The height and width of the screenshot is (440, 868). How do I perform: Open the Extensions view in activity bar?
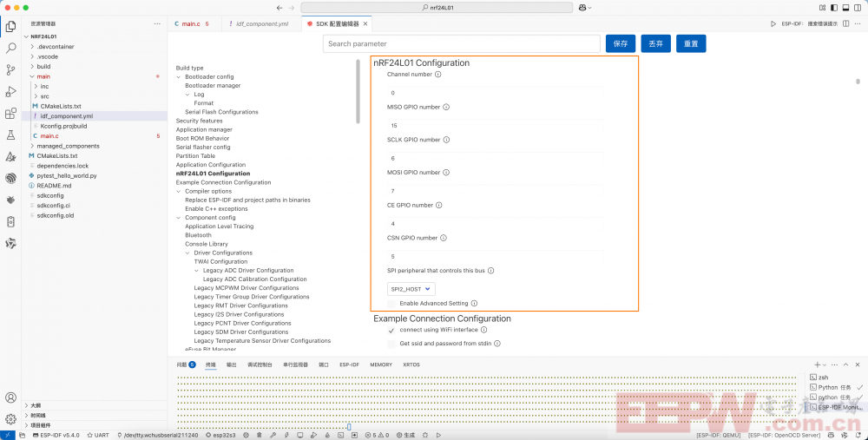pyautogui.click(x=10, y=114)
